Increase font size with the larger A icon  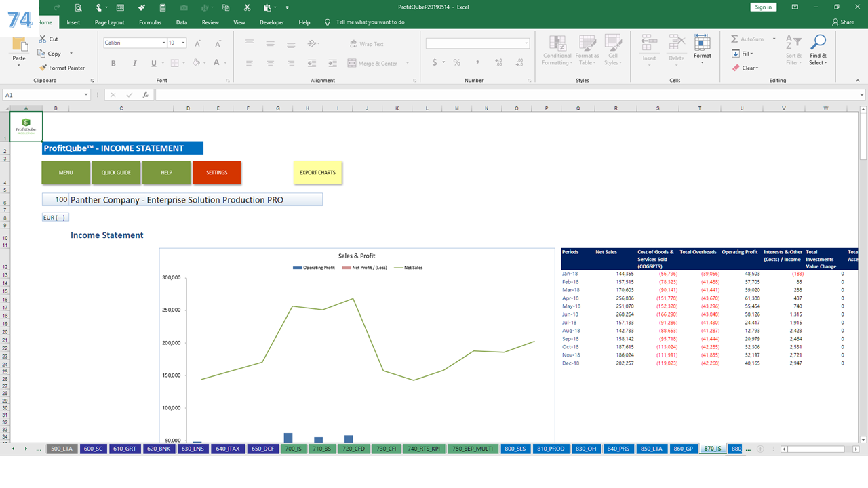pyautogui.click(x=198, y=43)
